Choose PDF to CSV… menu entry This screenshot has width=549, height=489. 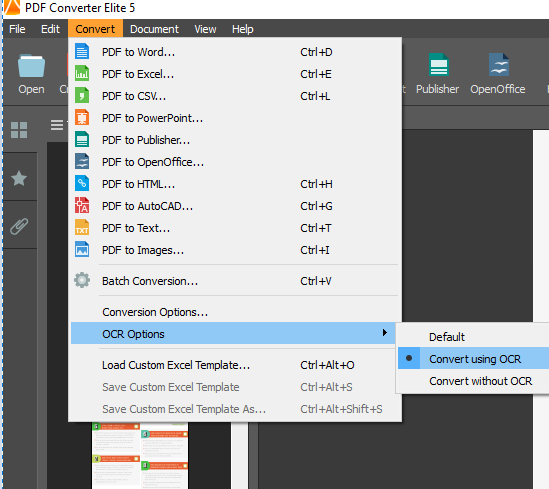click(x=235, y=96)
